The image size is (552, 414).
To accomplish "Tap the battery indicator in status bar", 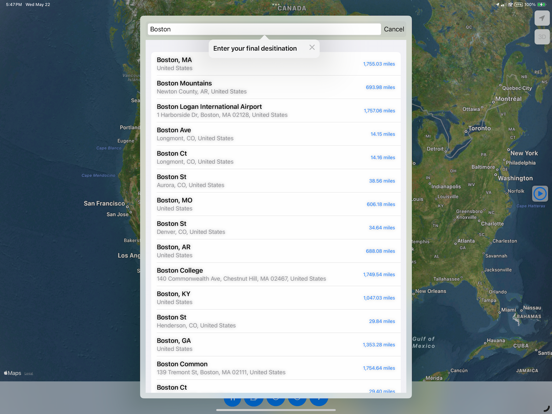I will (541, 5).
